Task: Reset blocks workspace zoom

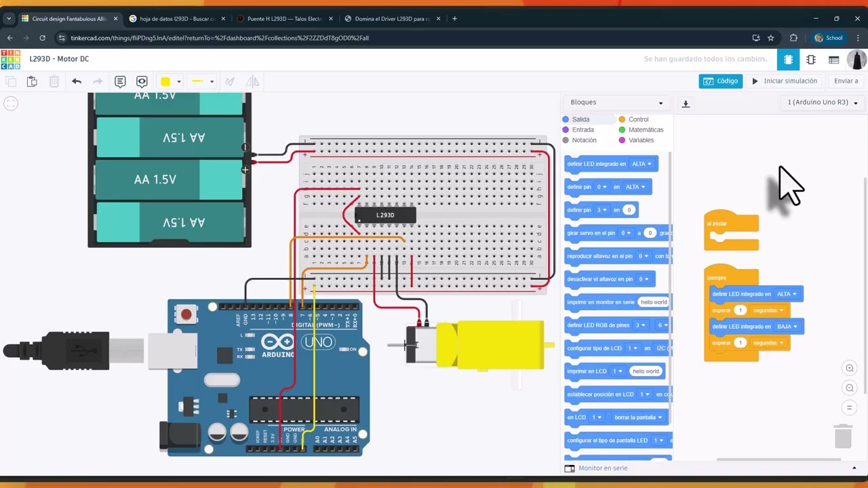Action: coord(849,407)
